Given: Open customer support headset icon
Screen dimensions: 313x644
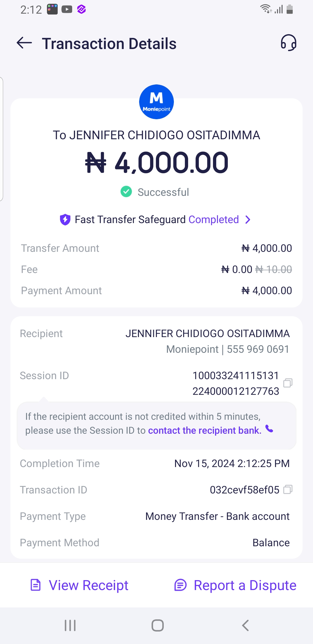Looking at the screenshot, I should [288, 43].
